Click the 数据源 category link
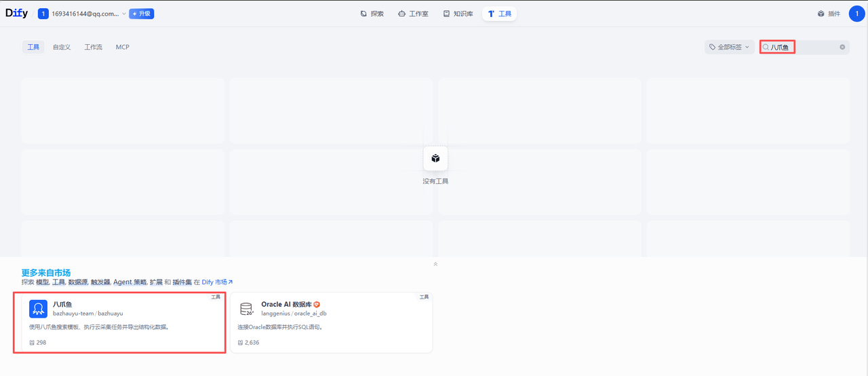The image size is (868, 376). [x=79, y=282]
